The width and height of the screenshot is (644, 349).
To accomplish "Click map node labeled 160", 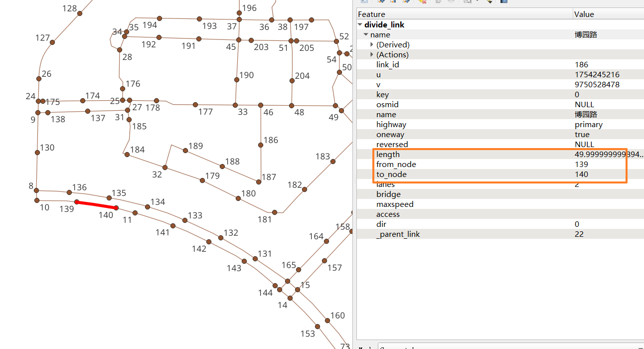I will pyautogui.click(x=327, y=322).
